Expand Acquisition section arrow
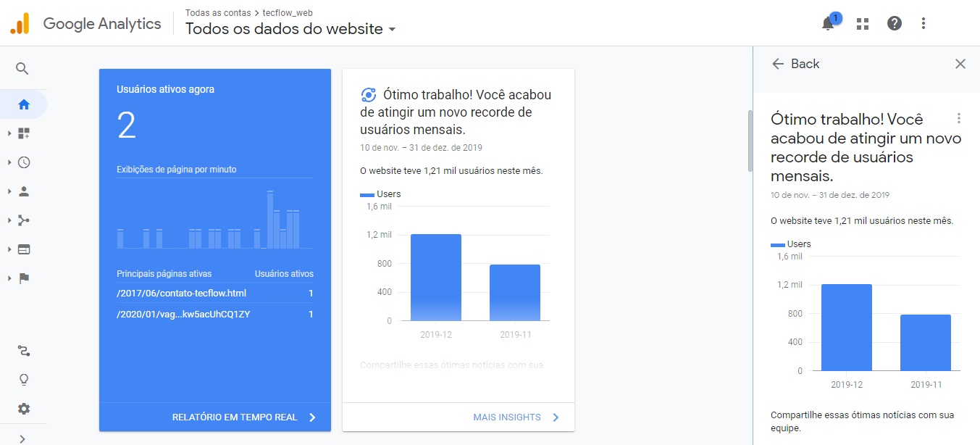This screenshot has height=445, width=980. (x=9, y=220)
